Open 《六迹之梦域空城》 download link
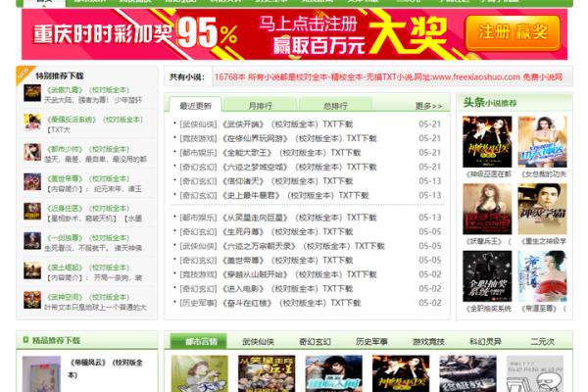The height and width of the screenshot is (392, 588). [x=299, y=167]
